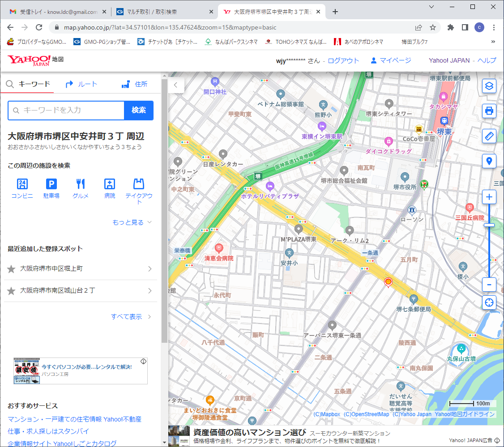Viewport: 504px width, 447px height.
Task: Switch to the ルート tab
Action: point(81,84)
